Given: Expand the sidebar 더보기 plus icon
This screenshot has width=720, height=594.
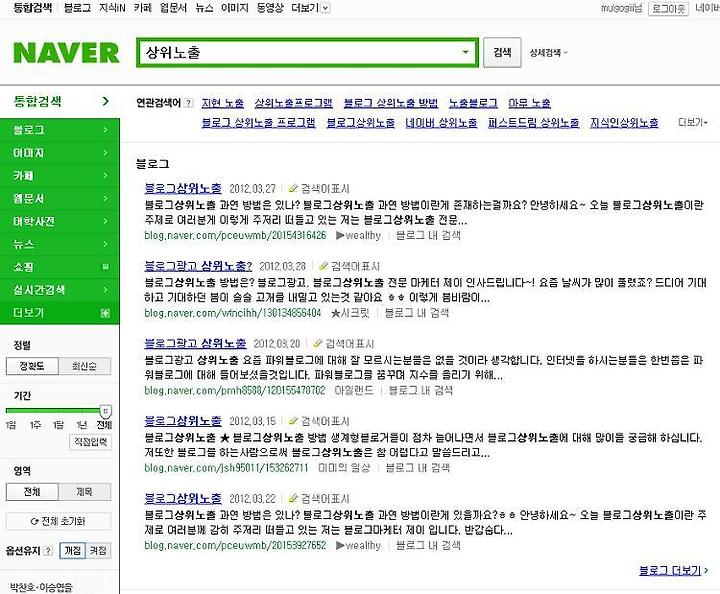Looking at the screenshot, I should [106, 313].
